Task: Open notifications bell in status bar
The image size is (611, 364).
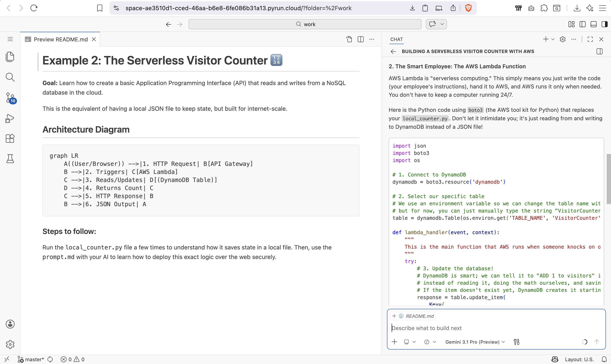Action: pyautogui.click(x=604, y=359)
